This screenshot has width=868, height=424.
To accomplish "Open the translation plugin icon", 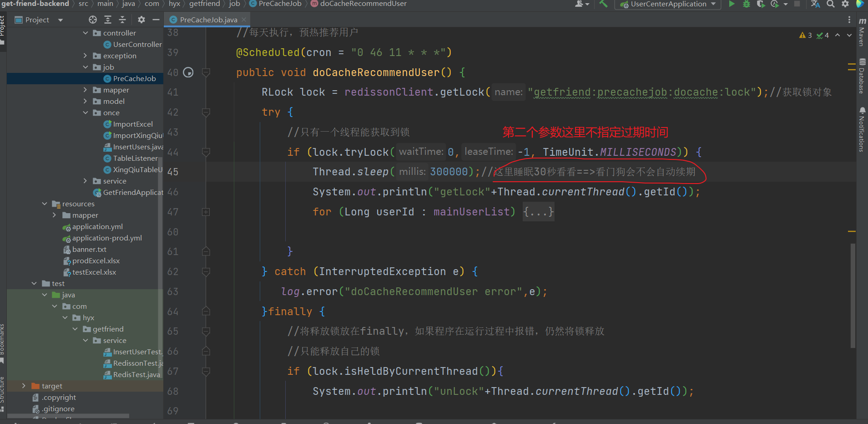I will pos(815,4).
